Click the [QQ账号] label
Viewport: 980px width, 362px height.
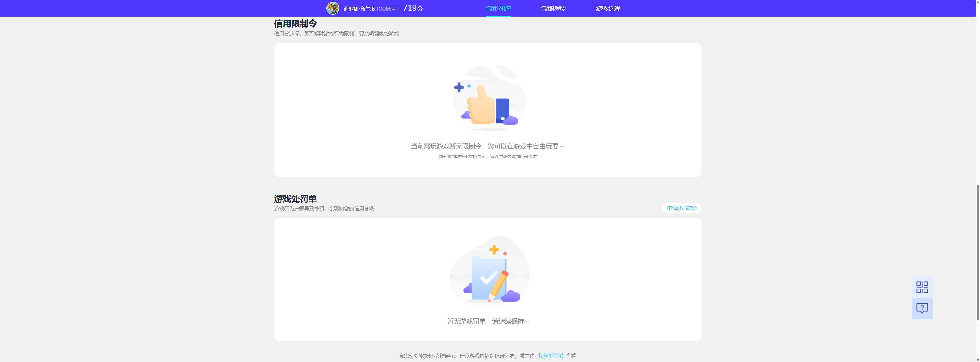(x=387, y=9)
